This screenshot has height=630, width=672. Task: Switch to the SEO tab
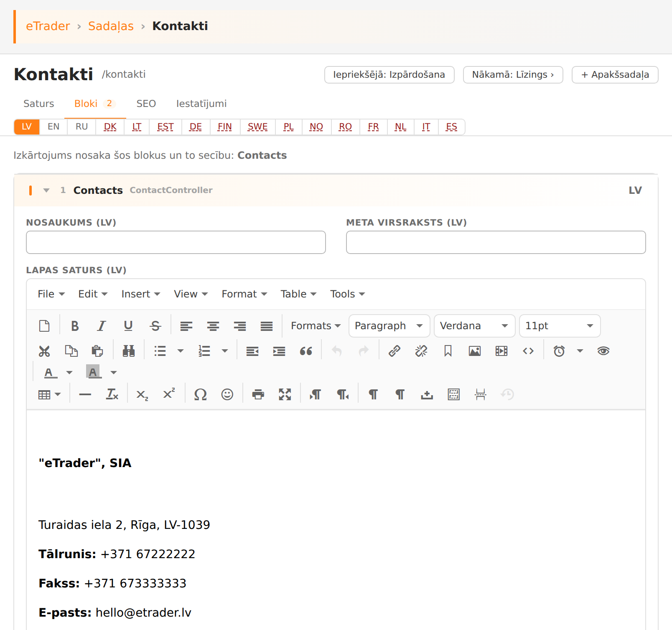tap(146, 104)
